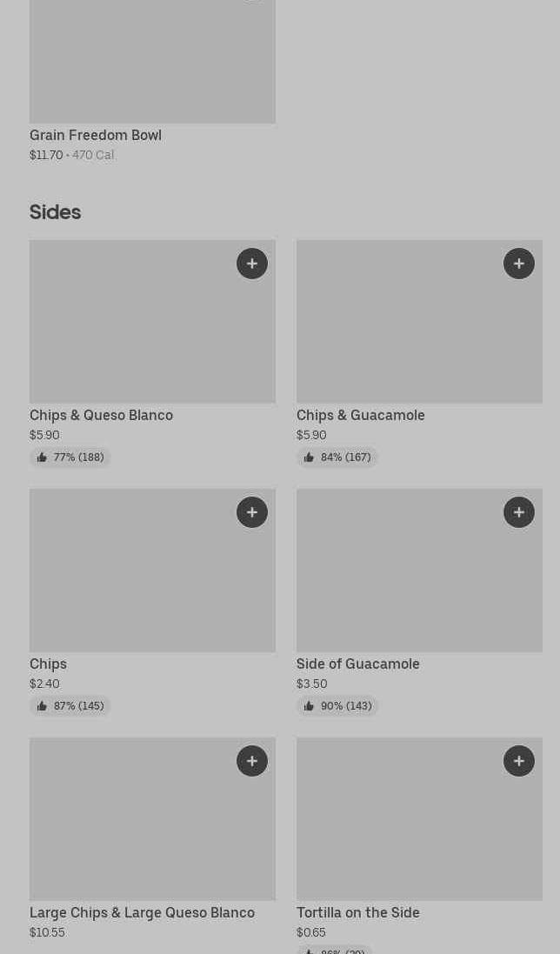This screenshot has width=560, height=954.
Task: Select the 87% (145) thumbs-up rating
Action: click(70, 706)
